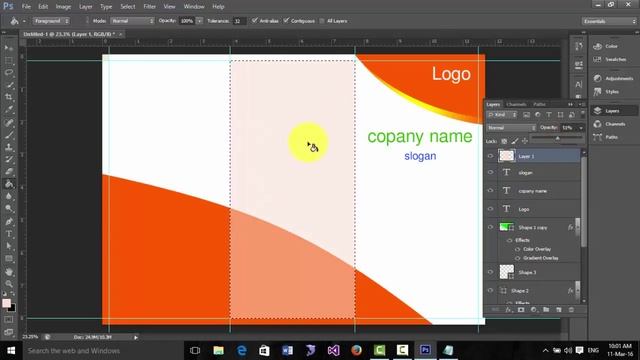
Task: Open Firefox from the taskbar
Action: click(356, 350)
